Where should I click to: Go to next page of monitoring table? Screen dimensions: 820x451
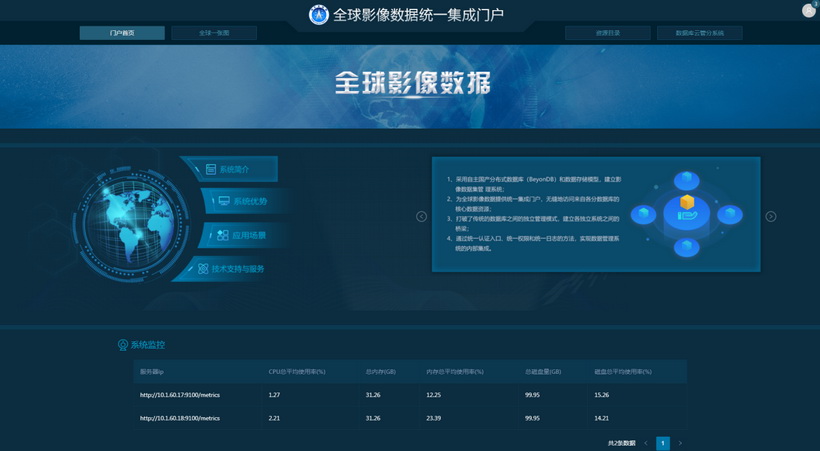pyautogui.click(x=680, y=442)
